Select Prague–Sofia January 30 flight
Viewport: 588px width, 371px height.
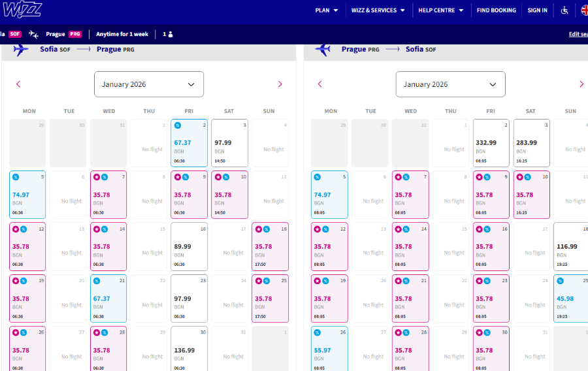[x=491, y=349]
